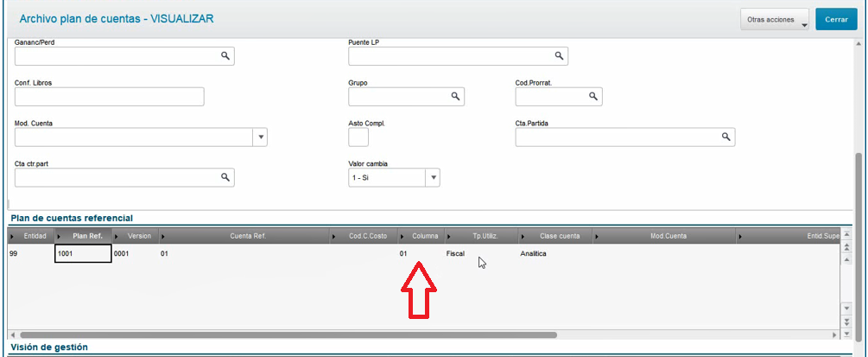Open lookup for Puente LP field

[x=559, y=56]
